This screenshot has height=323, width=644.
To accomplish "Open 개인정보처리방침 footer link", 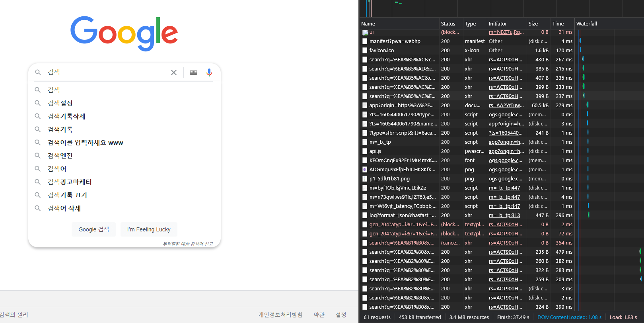I will (x=280, y=315).
